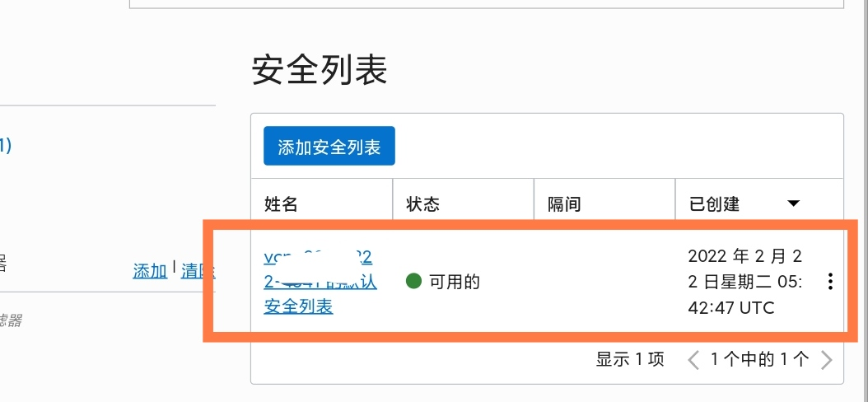868x402 pixels.
Task: Click the empty 隔间 cell in the row
Action: tap(604, 282)
